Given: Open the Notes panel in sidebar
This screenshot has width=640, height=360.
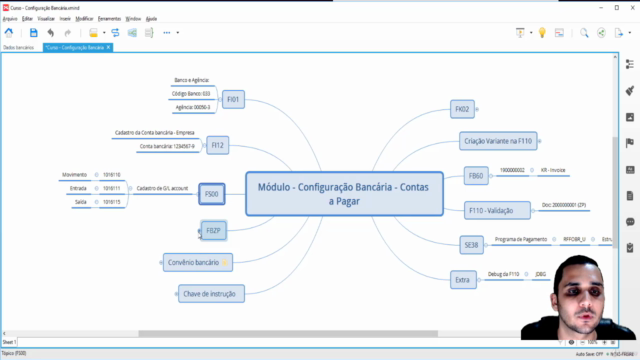Looking at the screenshot, I should point(630,196).
